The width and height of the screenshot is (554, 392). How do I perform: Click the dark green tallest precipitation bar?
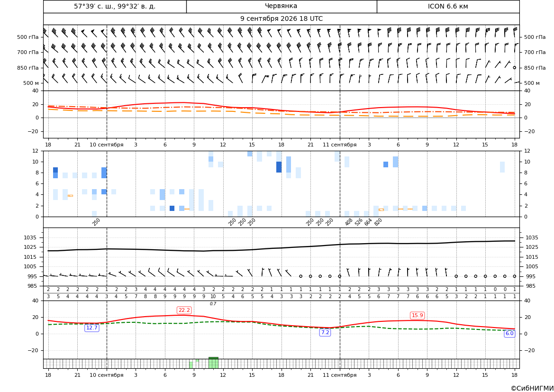click(213, 363)
